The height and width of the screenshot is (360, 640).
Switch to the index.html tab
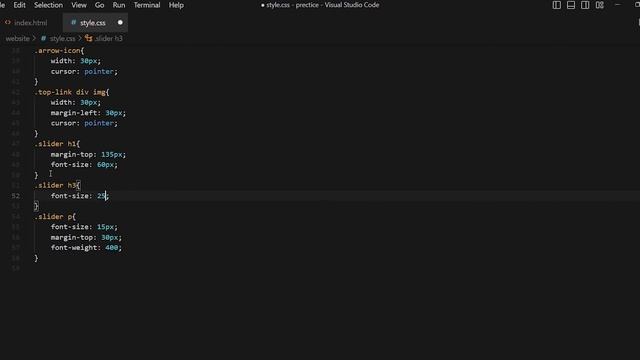[x=31, y=23]
